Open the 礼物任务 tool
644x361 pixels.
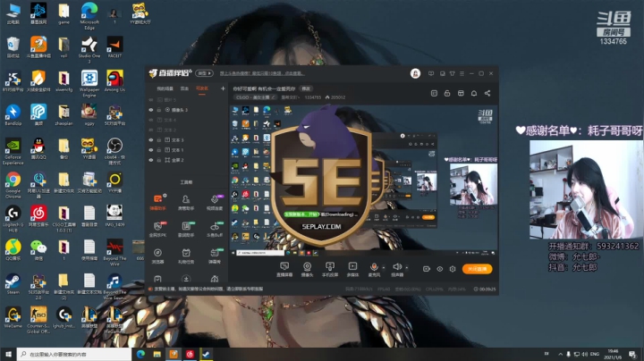coord(186,256)
